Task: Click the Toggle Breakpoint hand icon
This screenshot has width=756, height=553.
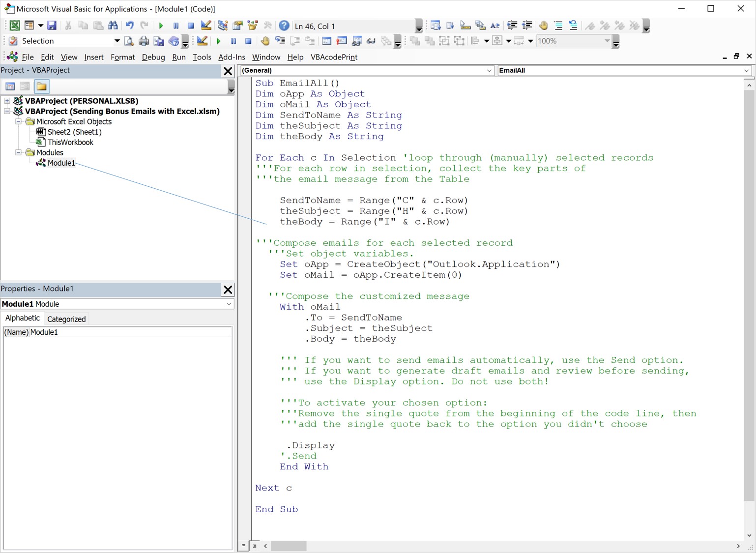Action: pyautogui.click(x=543, y=26)
